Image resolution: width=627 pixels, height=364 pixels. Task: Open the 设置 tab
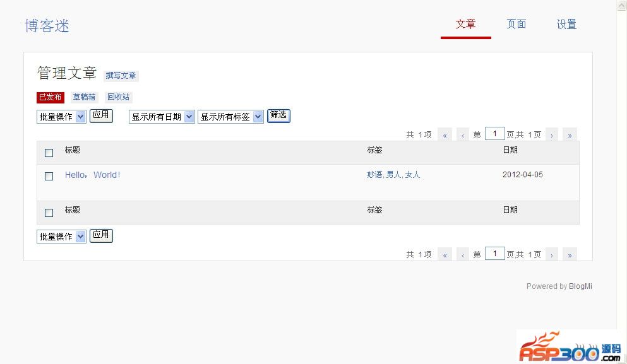click(x=566, y=24)
